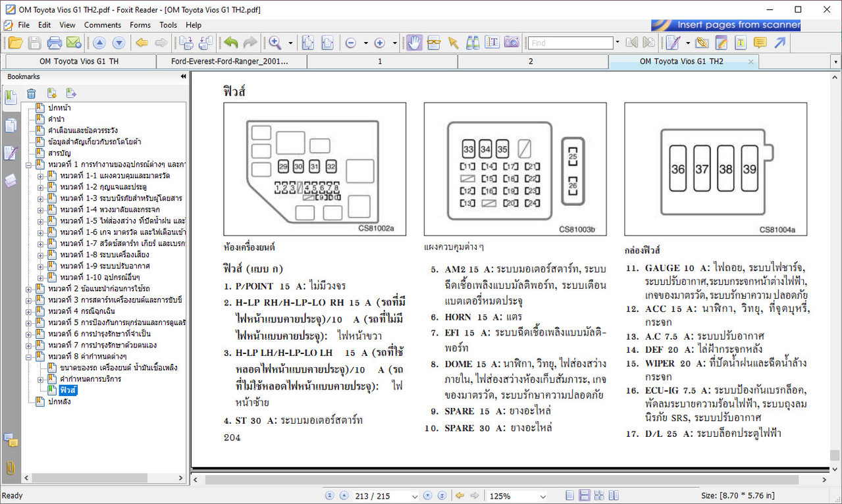Switch to Ford-Everest-Ford-Ranger_2001 tab
Screen dimensions: 842x504
point(232,61)
